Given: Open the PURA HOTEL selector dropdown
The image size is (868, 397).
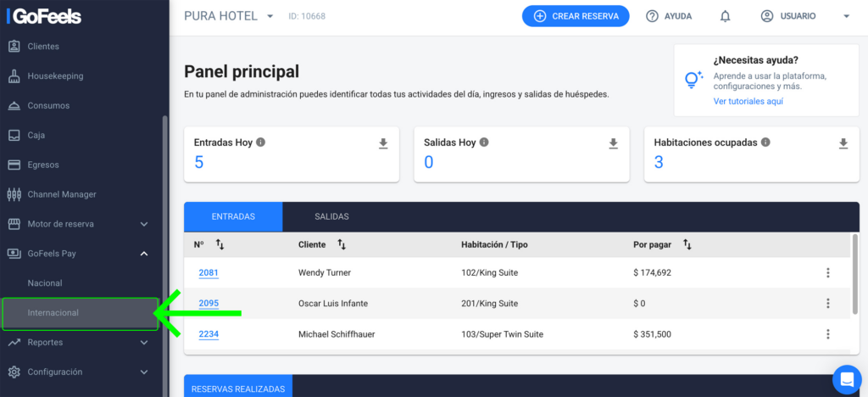Looking at the screenshot, I should [x=270, y=16].
